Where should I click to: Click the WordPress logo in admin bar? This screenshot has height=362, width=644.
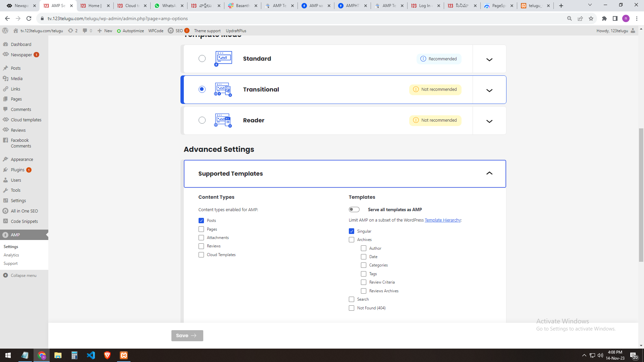pos(5,31)
